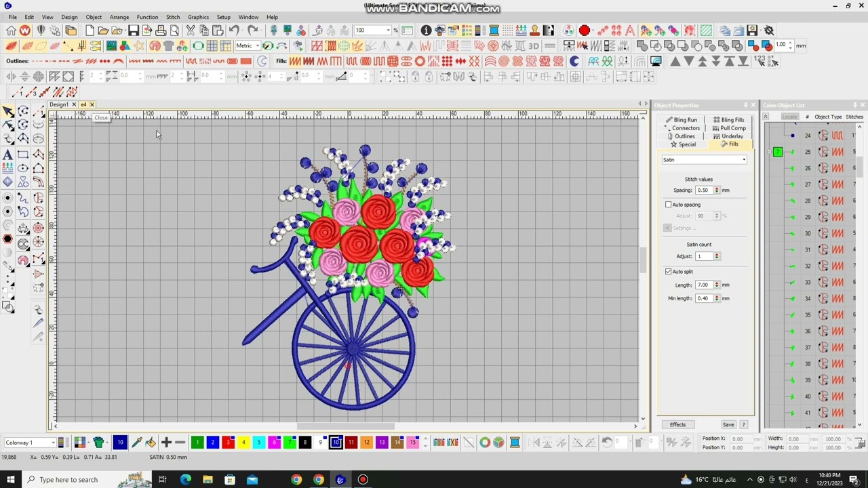
Task: Click the Cut scissors icon
Action: coord(191,30)
